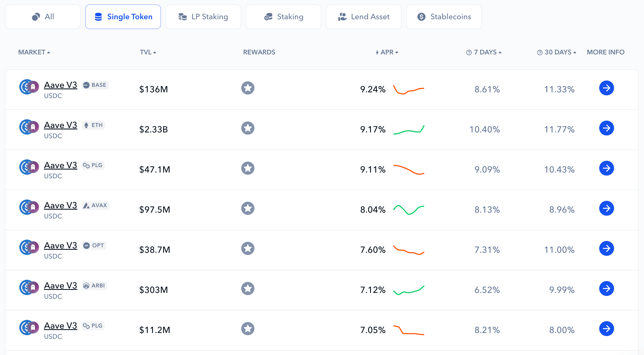644x355 pixels.
Task: Switch to the Staking tab
Action: click(x=284, y=17)
